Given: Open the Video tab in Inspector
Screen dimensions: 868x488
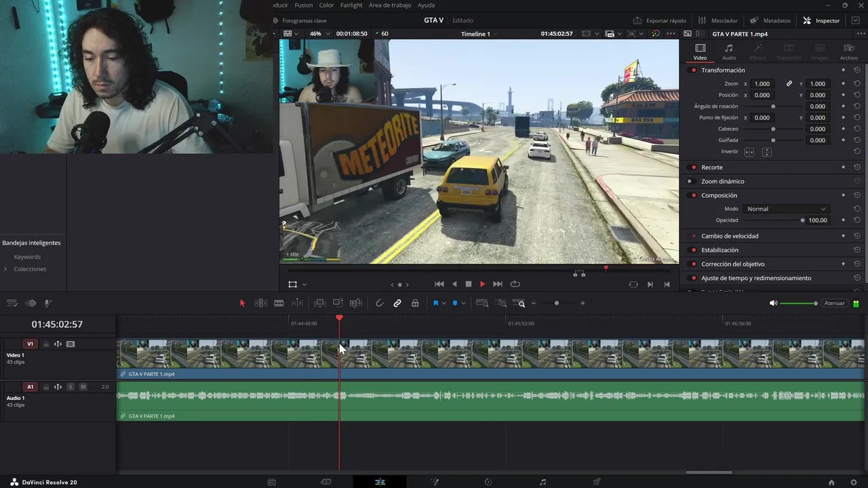Looking at the screenshot, I should pyautogui.click(x=700, y=52).
